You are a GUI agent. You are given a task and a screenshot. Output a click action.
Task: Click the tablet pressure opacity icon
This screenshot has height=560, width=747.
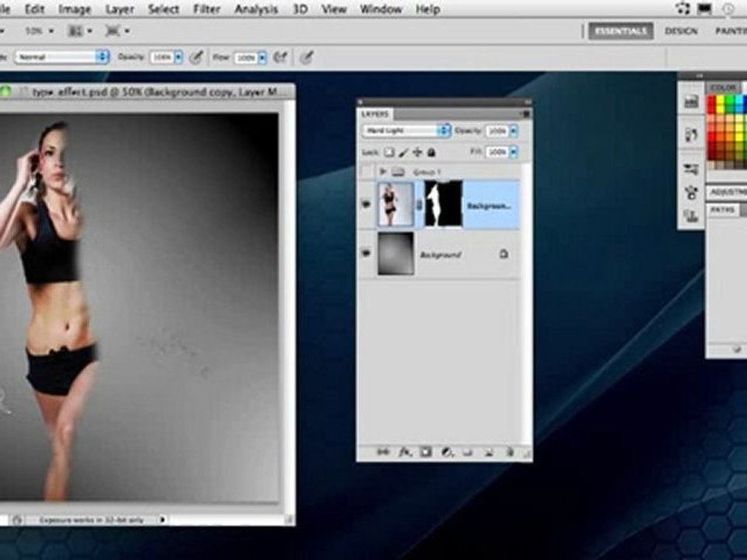point(196,57)
